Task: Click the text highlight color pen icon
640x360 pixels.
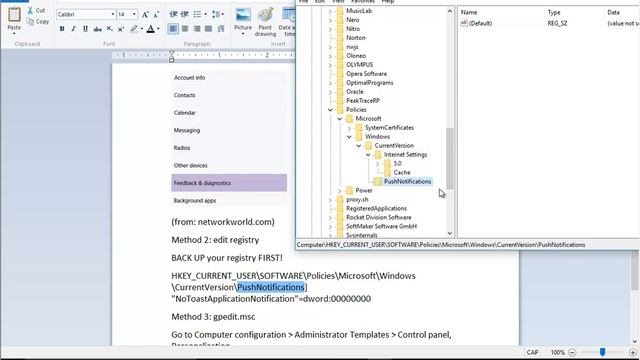Action: [x=133, y=29]
